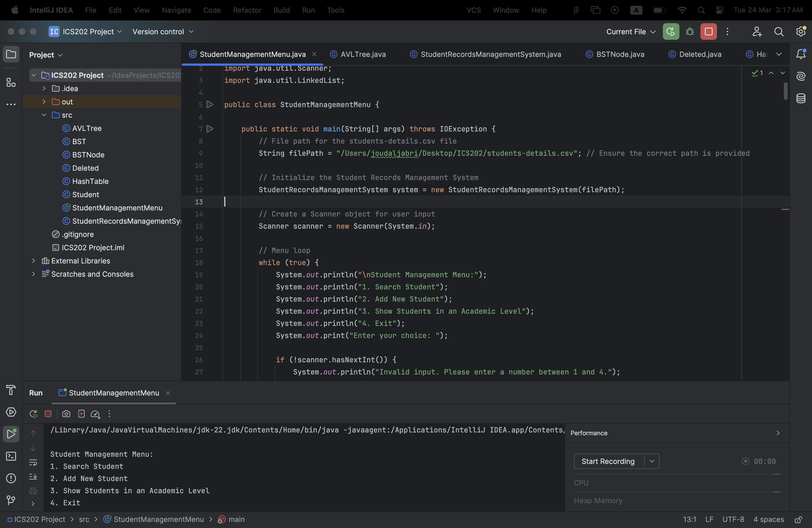Toggle the Run tool window icon
Viewport: 812px width, 528px height.
click(x=11, y=434)
